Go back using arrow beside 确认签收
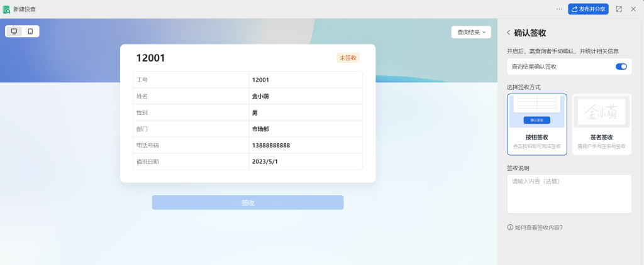 [x=509, y=33]
